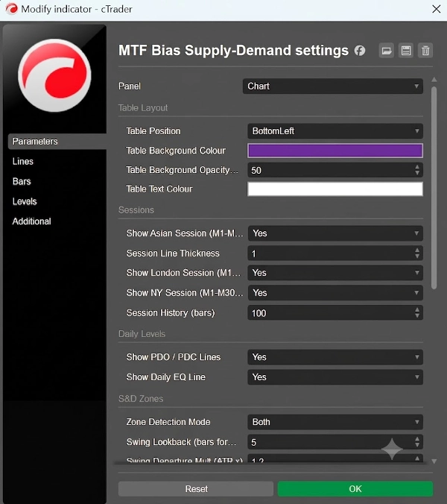
Task: Click the cTrader logo in title bar
Action: [x=12, y=9]
